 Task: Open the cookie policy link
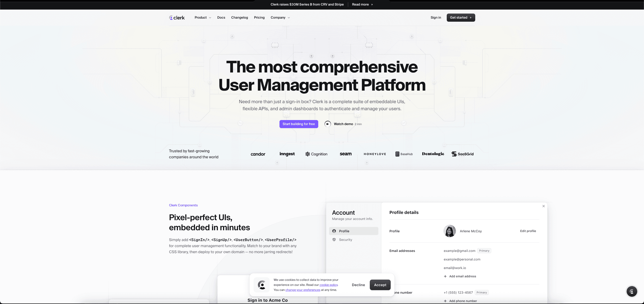click(x=329, y=285)
